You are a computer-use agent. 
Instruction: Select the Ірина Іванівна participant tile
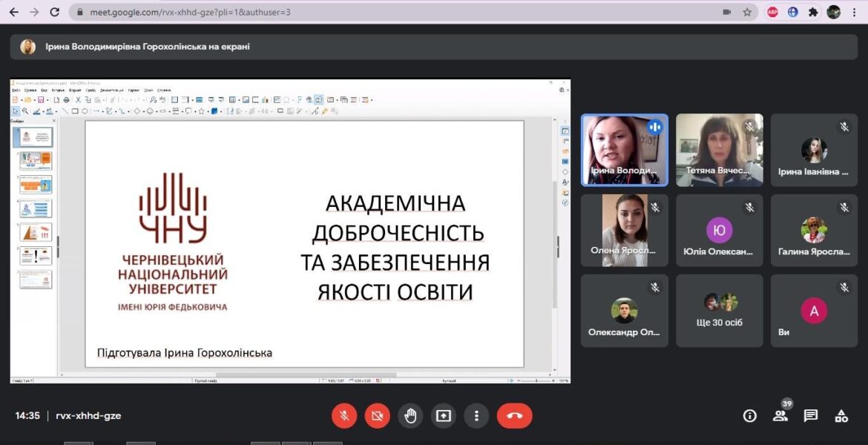815,150
